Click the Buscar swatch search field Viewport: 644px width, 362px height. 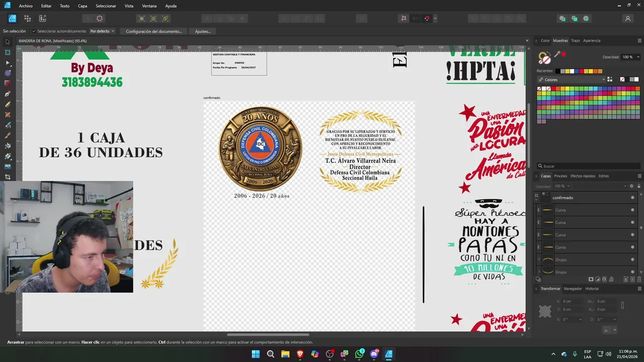point(589,166)
